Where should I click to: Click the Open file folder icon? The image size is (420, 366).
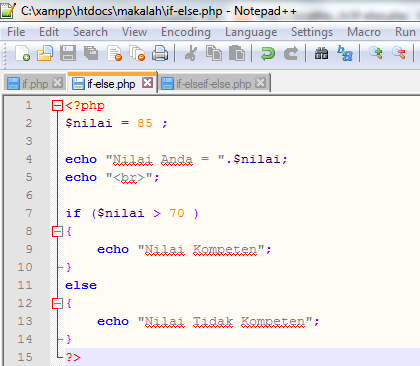(45, 53)
